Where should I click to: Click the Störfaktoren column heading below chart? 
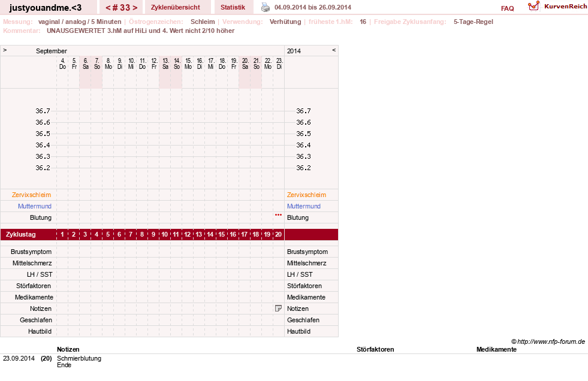pyautogui.click(x=375, y=349)
